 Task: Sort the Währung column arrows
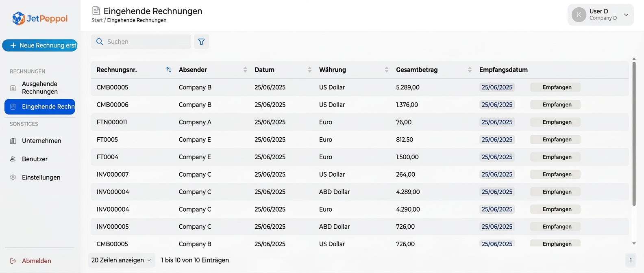click(x=387, y=69)
